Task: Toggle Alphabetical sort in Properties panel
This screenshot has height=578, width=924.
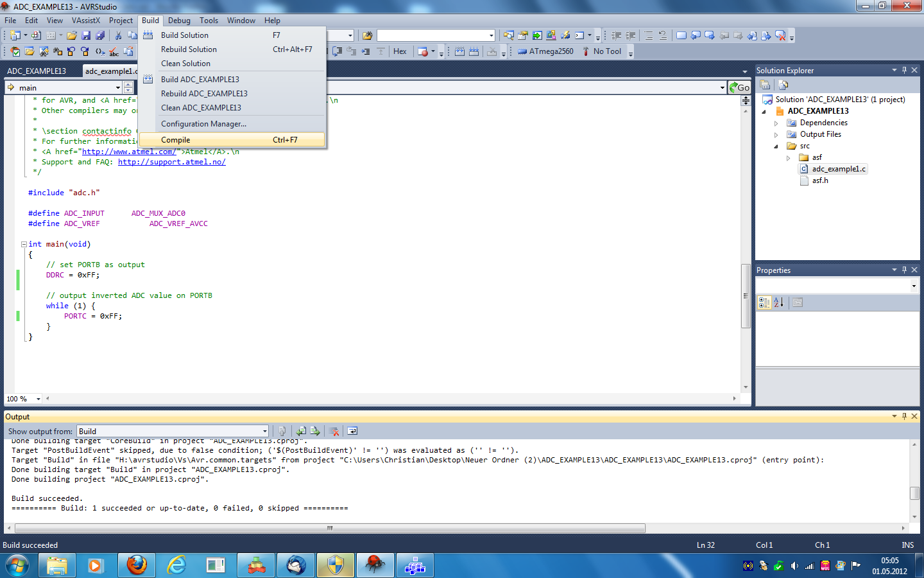Action: (x=778, y=302)
